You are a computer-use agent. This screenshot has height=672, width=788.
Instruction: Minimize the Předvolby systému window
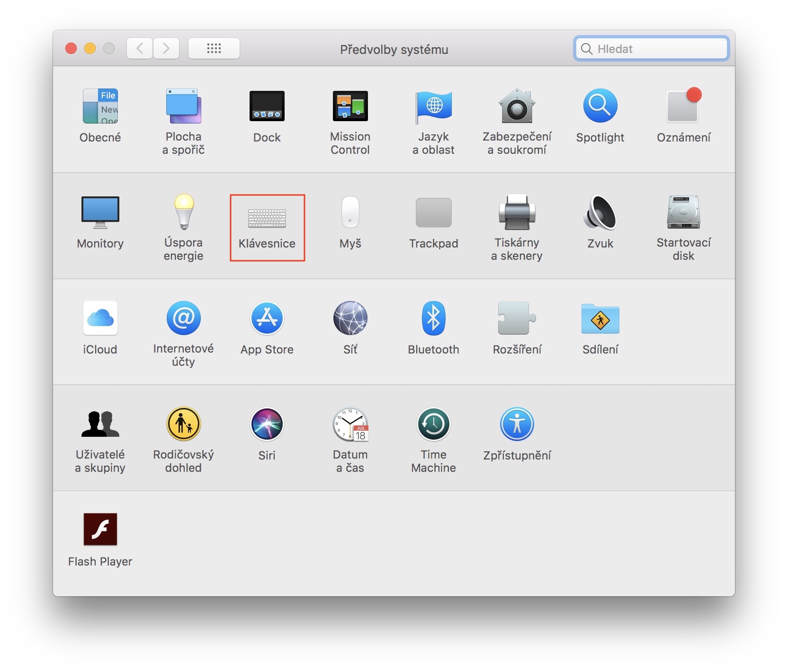point(90,48)
